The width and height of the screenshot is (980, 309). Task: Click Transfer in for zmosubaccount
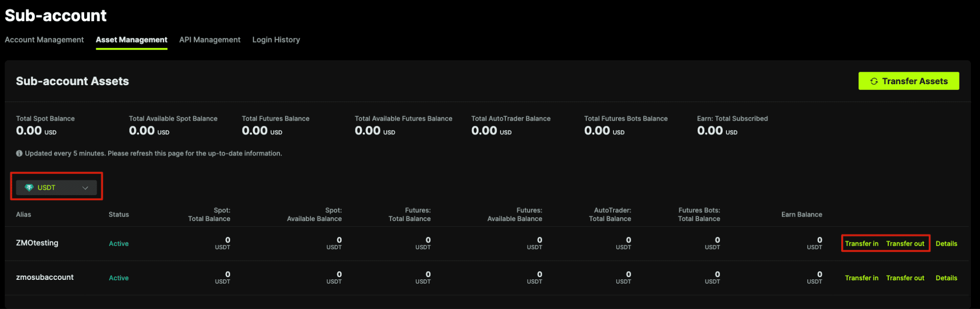coord(861,278)
